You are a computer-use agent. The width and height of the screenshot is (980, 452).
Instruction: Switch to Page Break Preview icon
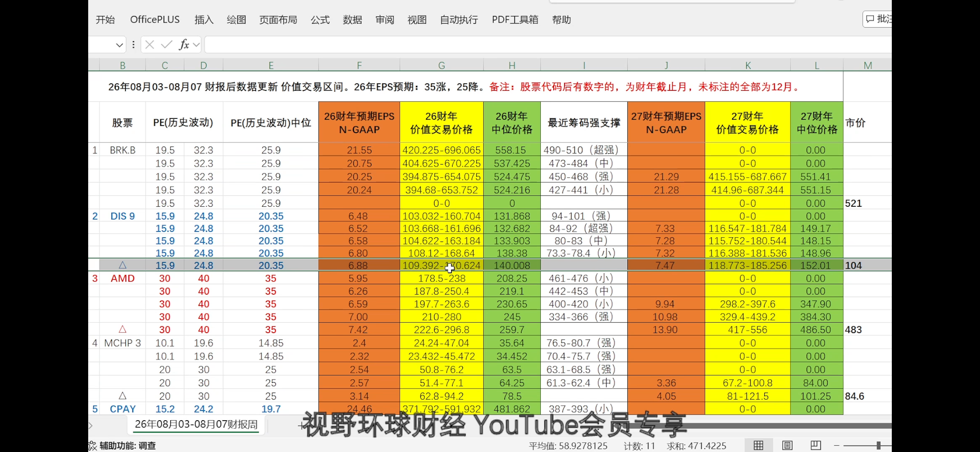[x=816, y=445]
